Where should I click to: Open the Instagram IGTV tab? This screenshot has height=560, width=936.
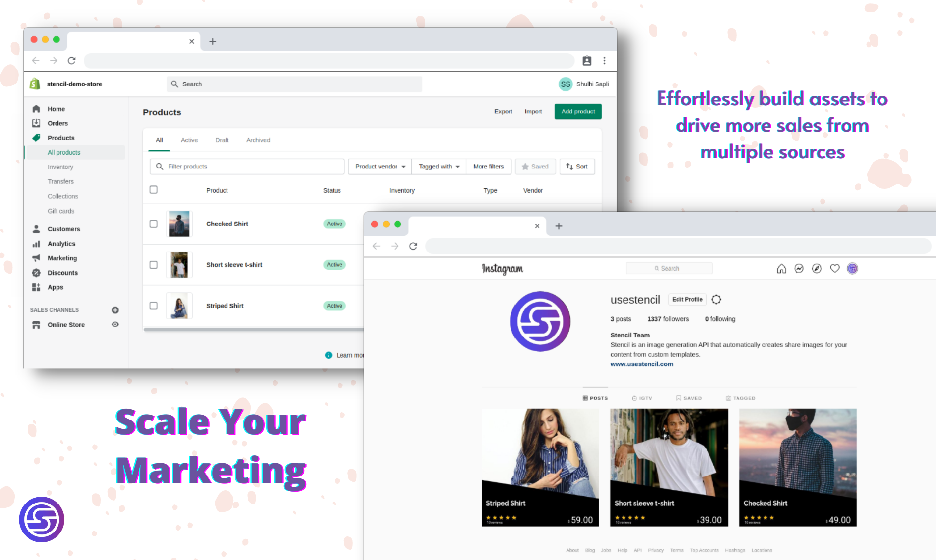click(x=642, y=398)
